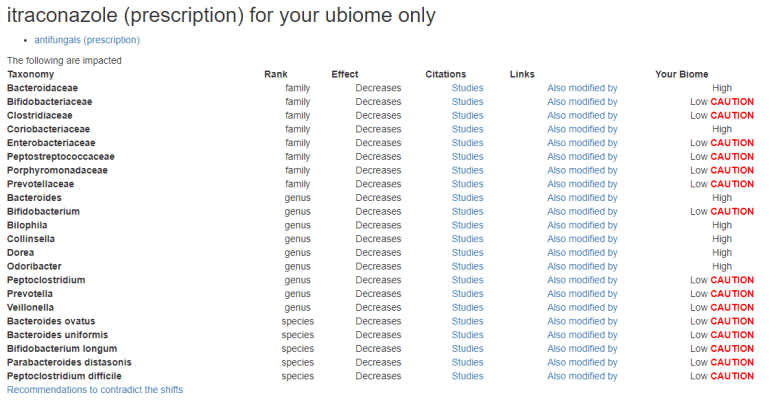Click Also modified by for Odoribacter

click(582, 267)
